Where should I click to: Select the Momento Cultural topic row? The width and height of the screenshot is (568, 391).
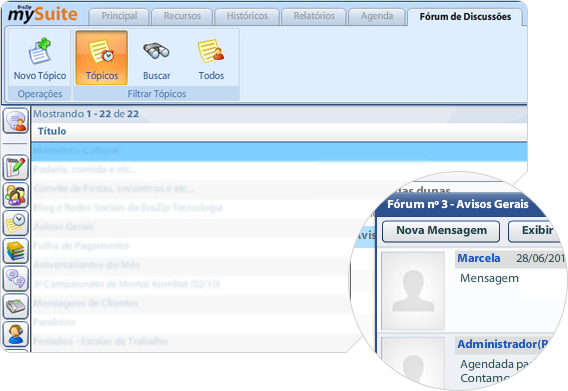(279, 151)
